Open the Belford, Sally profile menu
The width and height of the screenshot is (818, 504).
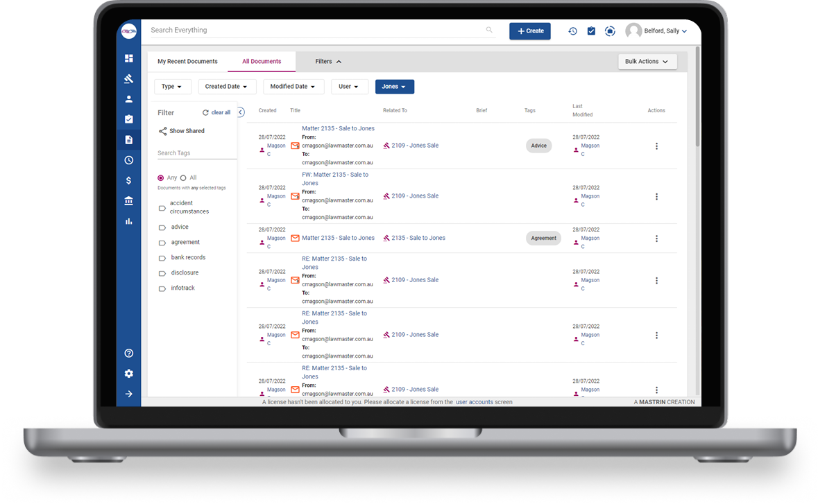(x=656, y=31)
